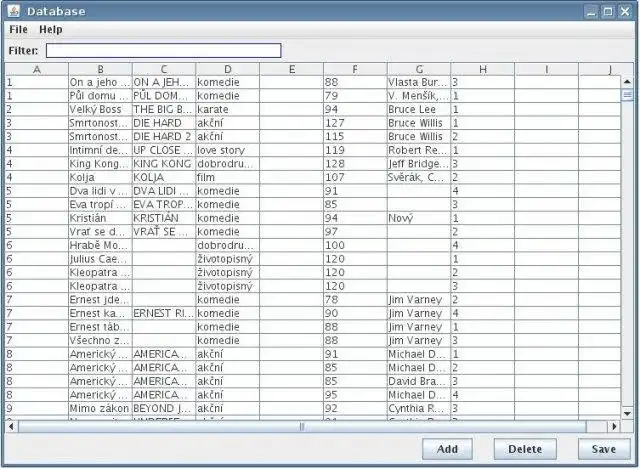640x469 pixels.
Task: Select column header F
Action: pyautogui.click(x=355, y=69)
